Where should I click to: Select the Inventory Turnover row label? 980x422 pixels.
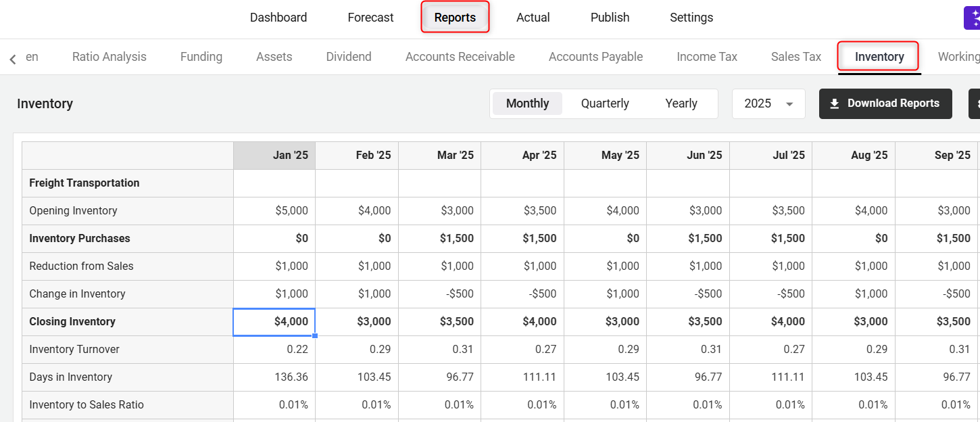pyautogui.click(x=128, y=350)
